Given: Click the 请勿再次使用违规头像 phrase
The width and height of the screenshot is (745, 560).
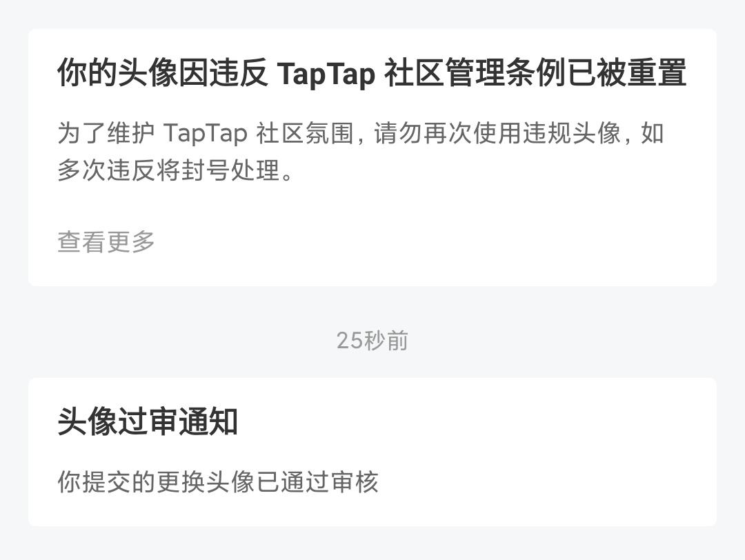Looking at the screenshot, I should pos(497,133).
